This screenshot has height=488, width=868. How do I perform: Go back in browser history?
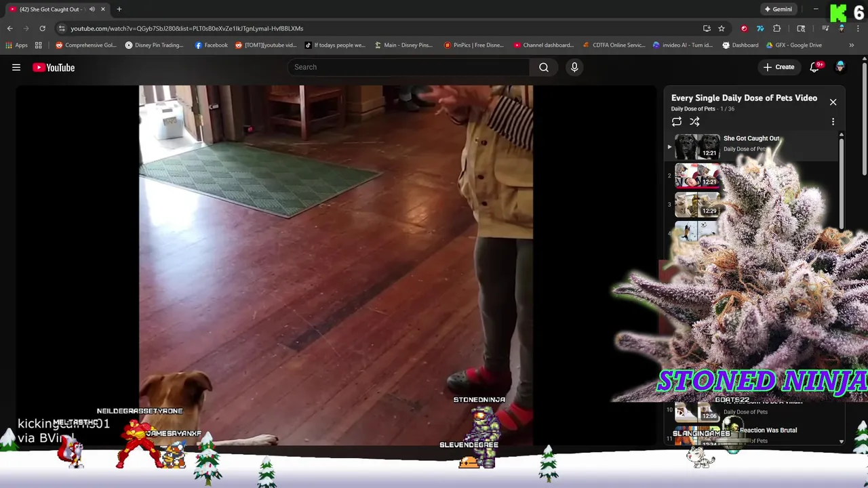pyautogui.click(x=9, y=28)
